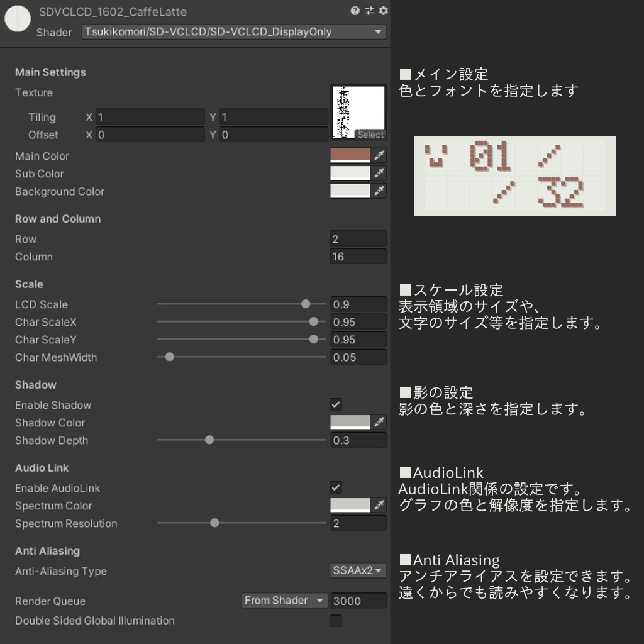644x644 pixels.
Task: Disable the Enable AudioLink checkbox
Action: (x=335, y=487)
